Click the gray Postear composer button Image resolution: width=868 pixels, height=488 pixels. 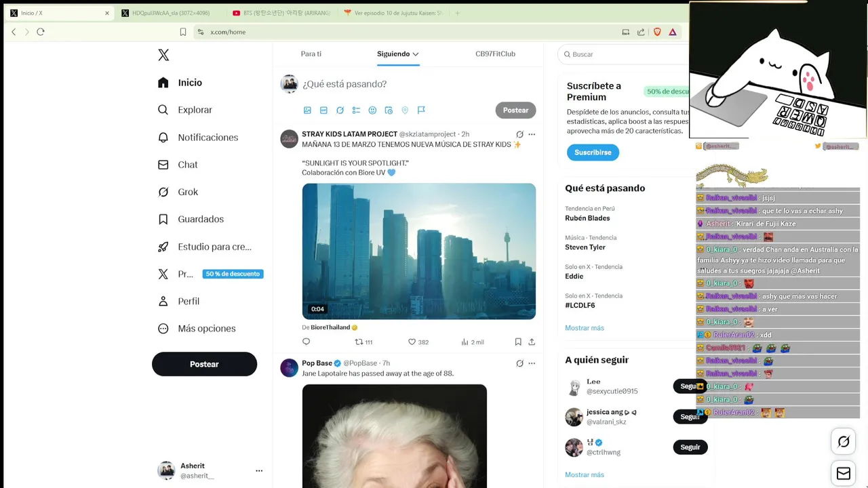coord(515,110)
